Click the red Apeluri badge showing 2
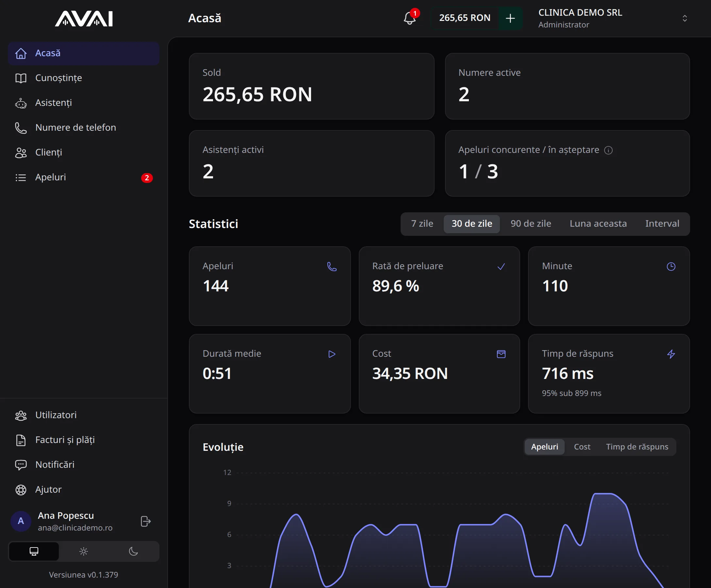This screenshot has width=711, height=588. (147, 178)
